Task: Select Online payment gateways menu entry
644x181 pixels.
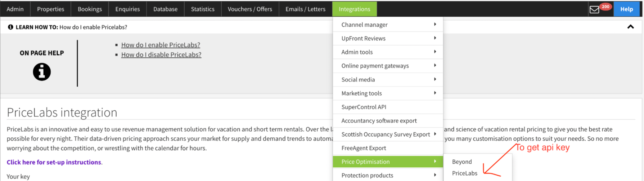Action: click(388, 66)
